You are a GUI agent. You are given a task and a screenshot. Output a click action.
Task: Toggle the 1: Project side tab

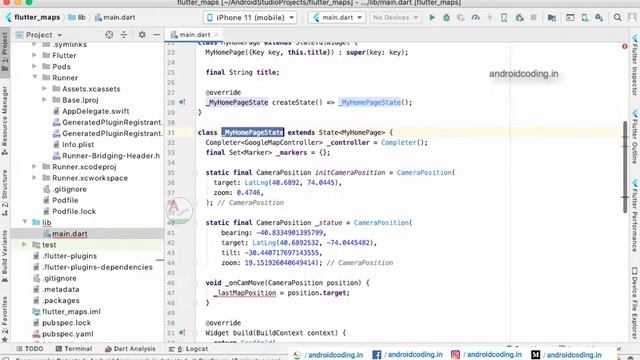5,52
